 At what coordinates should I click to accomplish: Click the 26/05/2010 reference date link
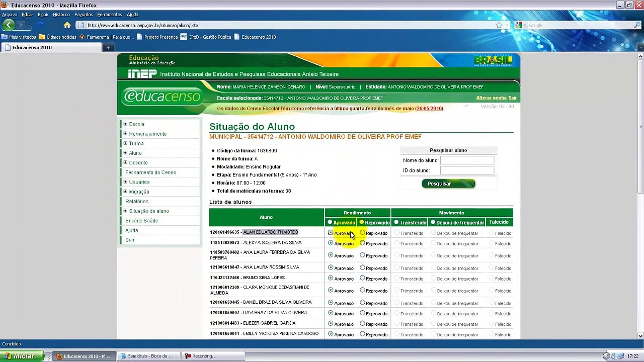(429, 109)
